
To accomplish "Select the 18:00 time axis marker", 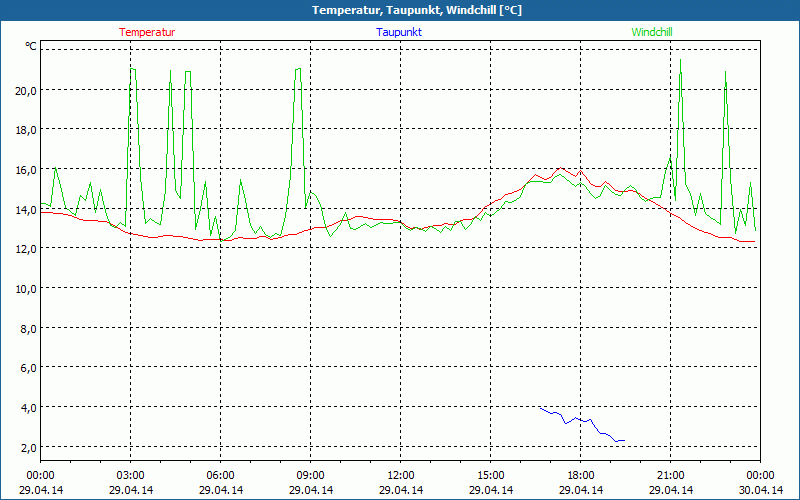I will [581, 475].
